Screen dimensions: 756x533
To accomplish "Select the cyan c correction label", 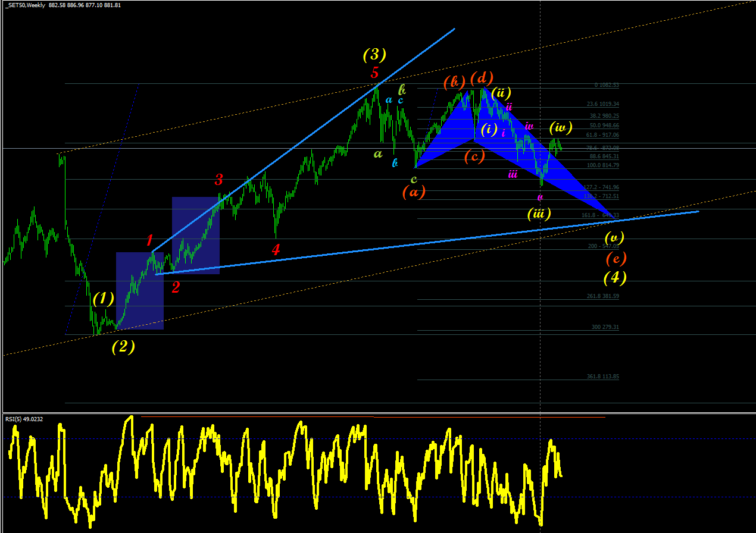I will [401, 100].
